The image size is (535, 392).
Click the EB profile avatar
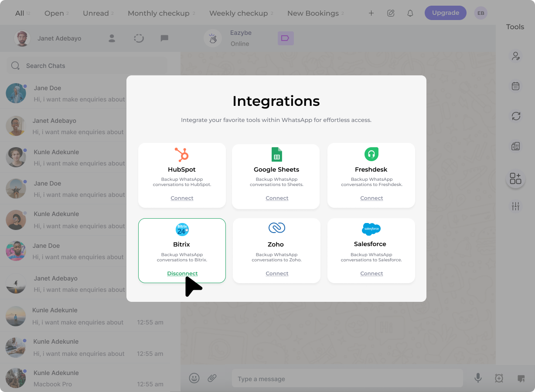pos(480,13)
